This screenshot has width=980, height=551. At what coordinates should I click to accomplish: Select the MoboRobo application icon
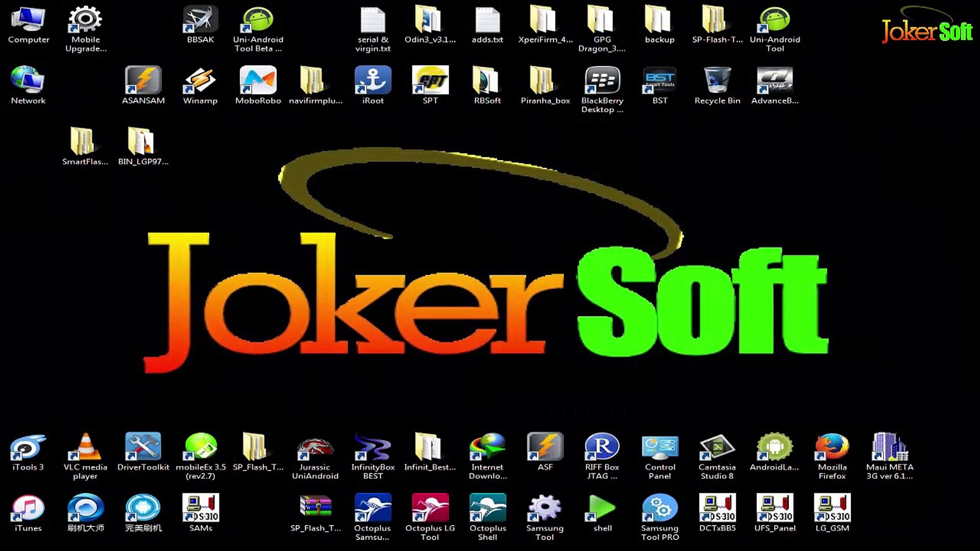258,81
